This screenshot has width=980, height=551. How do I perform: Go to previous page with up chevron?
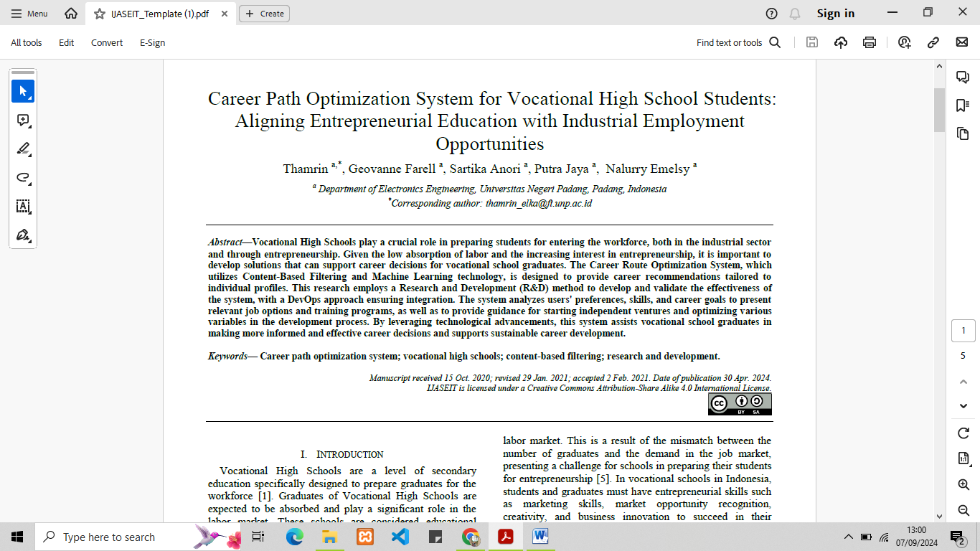[x=963, y=382]
